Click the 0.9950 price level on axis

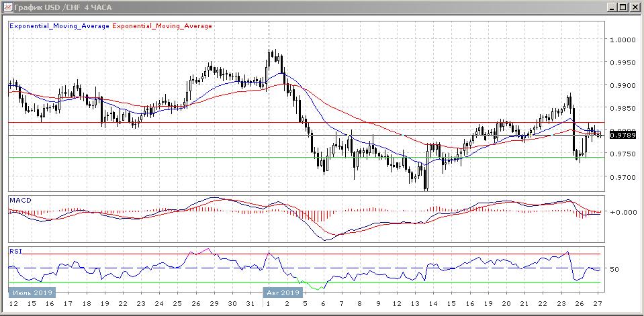(x=623, y=63)
